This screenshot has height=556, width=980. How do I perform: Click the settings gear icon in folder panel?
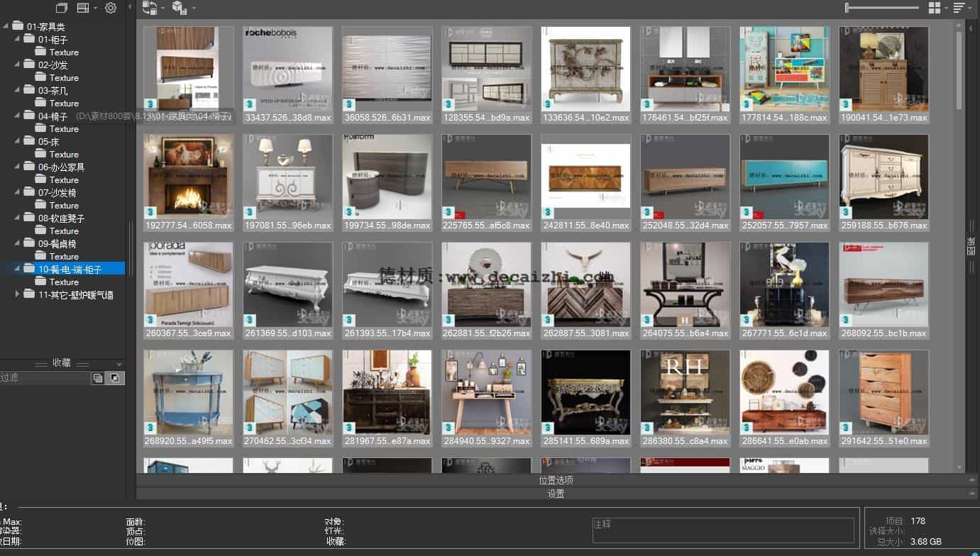(110, 8)
